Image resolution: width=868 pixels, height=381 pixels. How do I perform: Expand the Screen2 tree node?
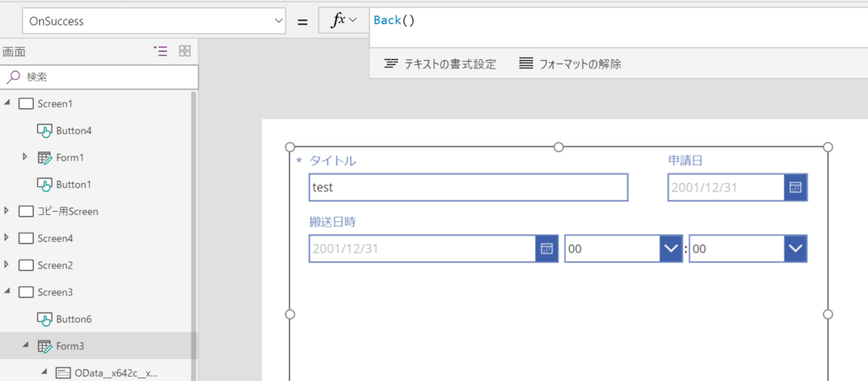[7, 264]
